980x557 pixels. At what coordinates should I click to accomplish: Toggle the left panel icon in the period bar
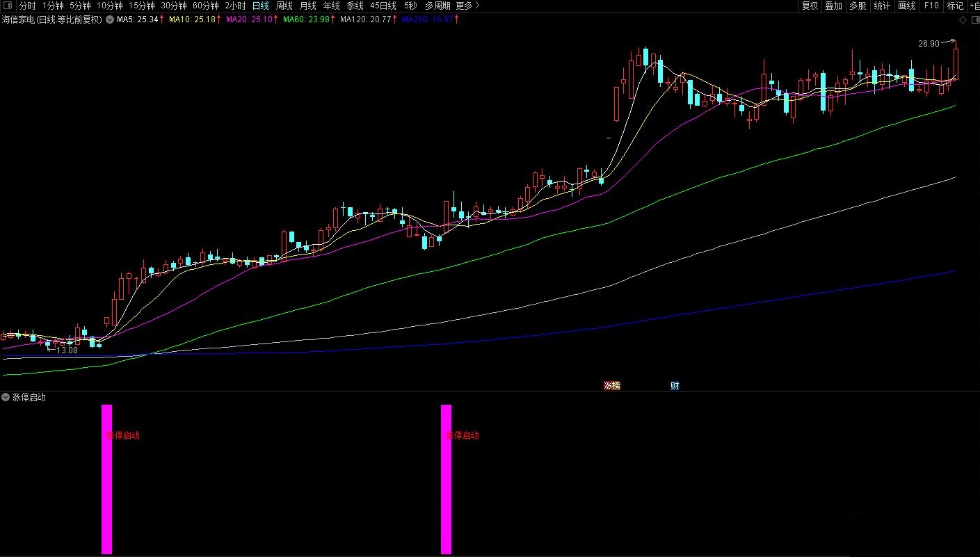[8, 6]
